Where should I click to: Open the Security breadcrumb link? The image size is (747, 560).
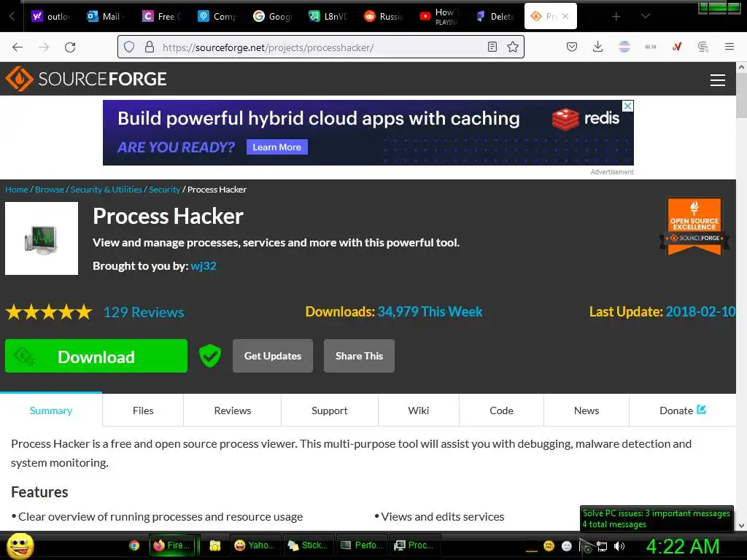[x=164, y=190]
